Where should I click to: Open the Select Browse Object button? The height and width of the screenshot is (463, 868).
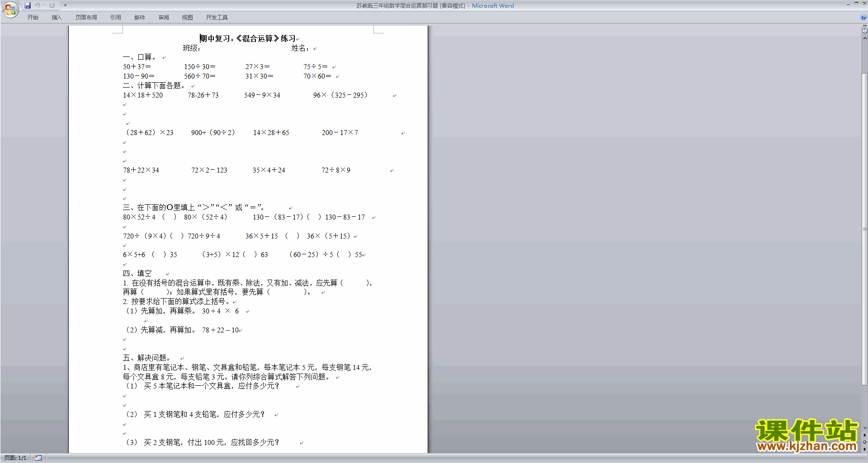[x=864, y=442]
